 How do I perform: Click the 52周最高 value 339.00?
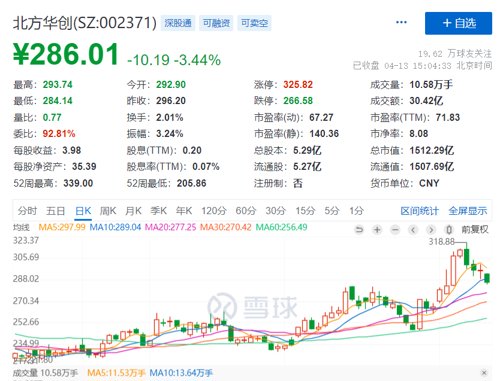tap(78, 183)
